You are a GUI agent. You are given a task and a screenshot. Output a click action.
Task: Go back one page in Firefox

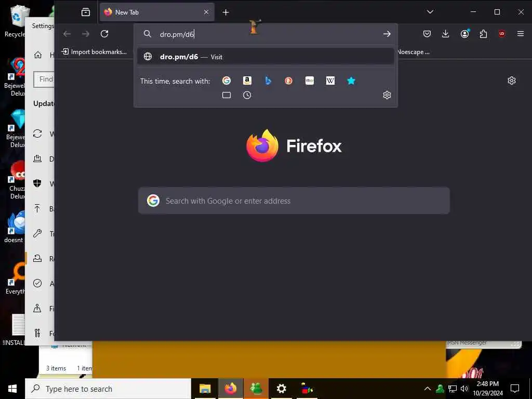coord(67,34)
